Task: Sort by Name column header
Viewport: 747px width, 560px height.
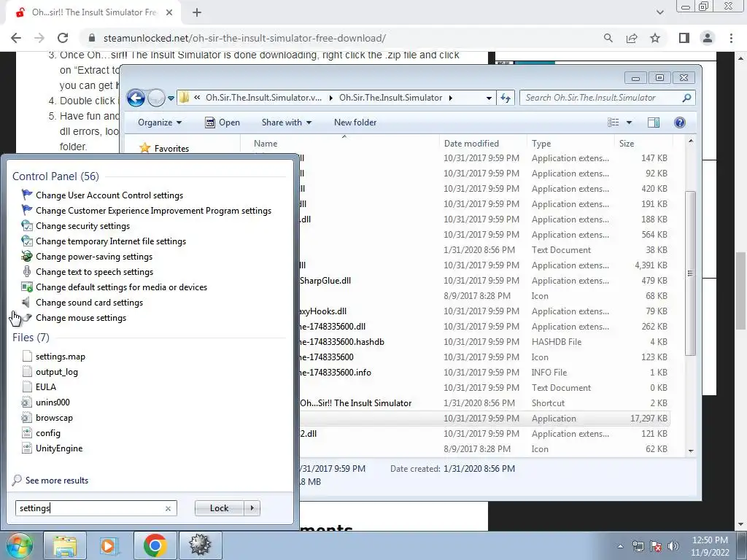Action: [x=340, y=144]
